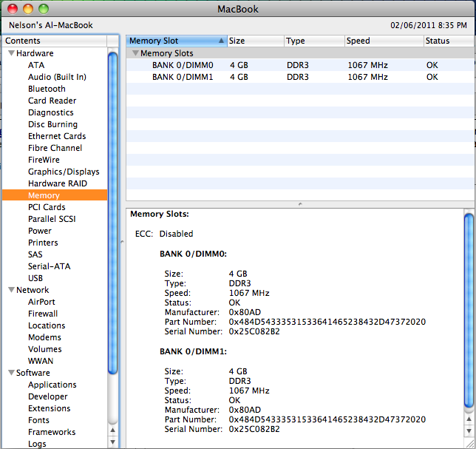View Graphics/Displays information

(x=64, y=172)
